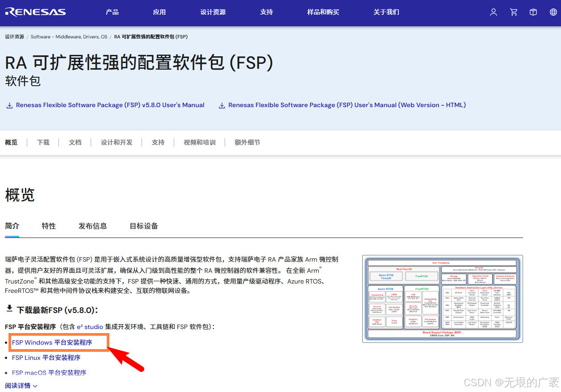Open FSP v5.8.0 User's Manual link

(110, 105)
